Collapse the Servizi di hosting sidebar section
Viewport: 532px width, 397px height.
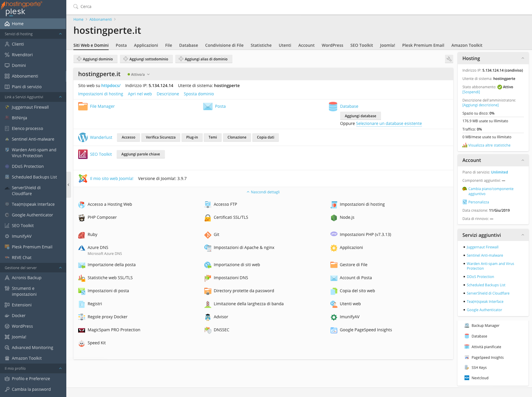[x=60, y=34]
